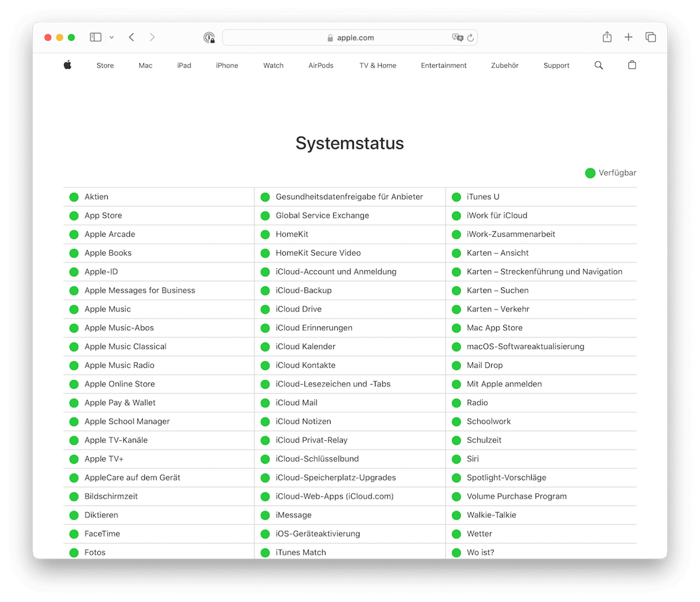
Task: Toggle the Safari sidebar button
Action: (96, 37)
